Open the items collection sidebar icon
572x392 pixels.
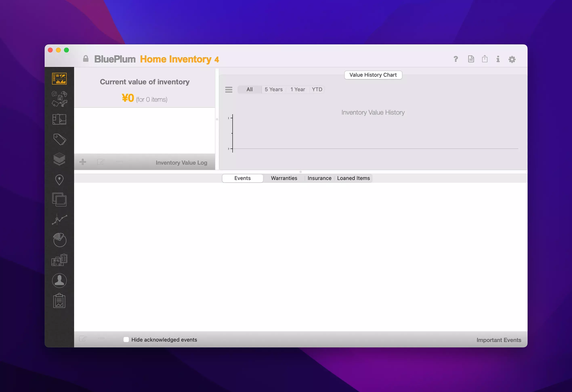tap(59, 99)
